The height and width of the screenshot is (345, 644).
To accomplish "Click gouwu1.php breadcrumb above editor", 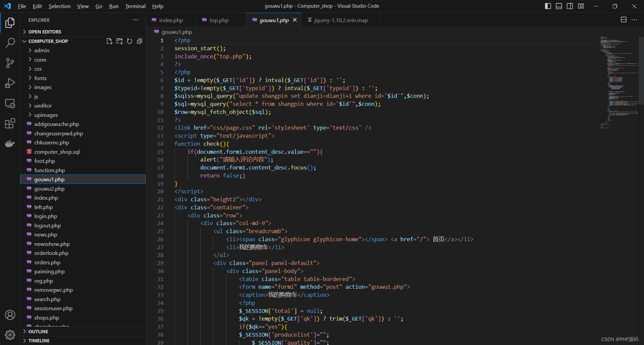I will point(177,32).
